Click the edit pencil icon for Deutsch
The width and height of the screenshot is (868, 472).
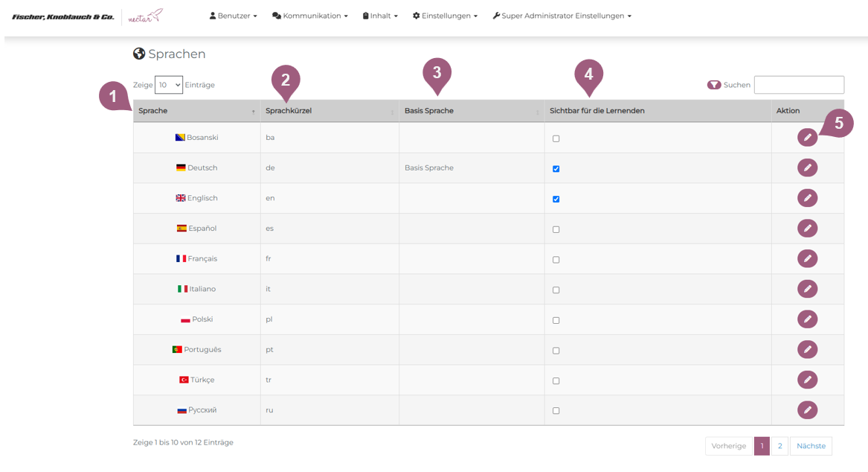click(x=807, y=168)
